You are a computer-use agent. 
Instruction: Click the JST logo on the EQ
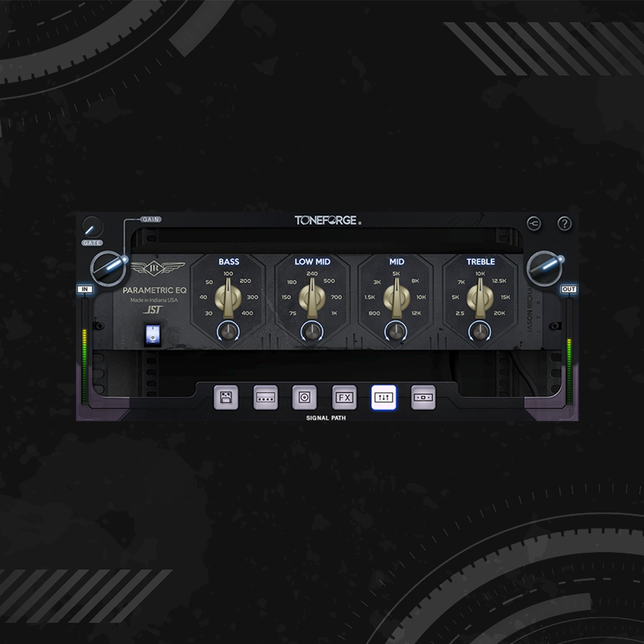tap(153, 310)
